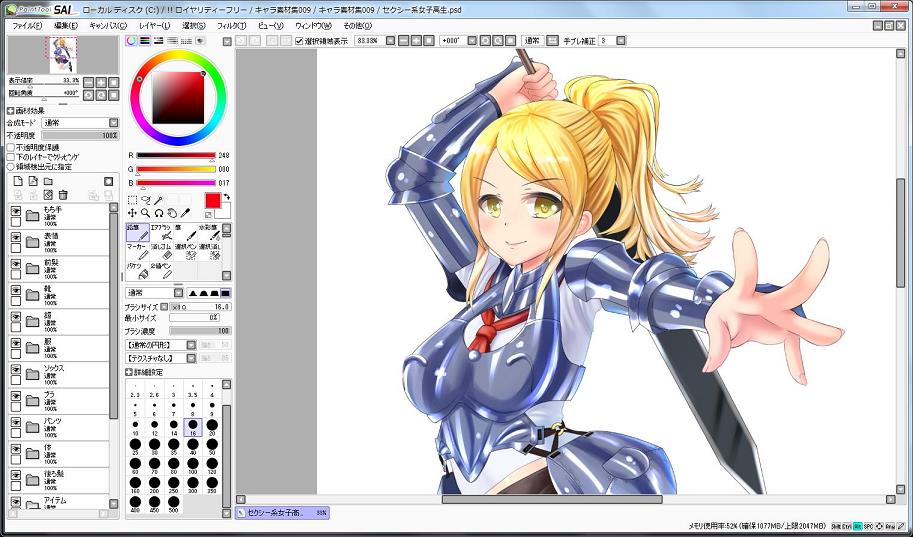This screenshot has height=537, width=913.
Task: Open the 合成モード blend mode dropdown
Action: pyautogui.click(x=79, y=122)
